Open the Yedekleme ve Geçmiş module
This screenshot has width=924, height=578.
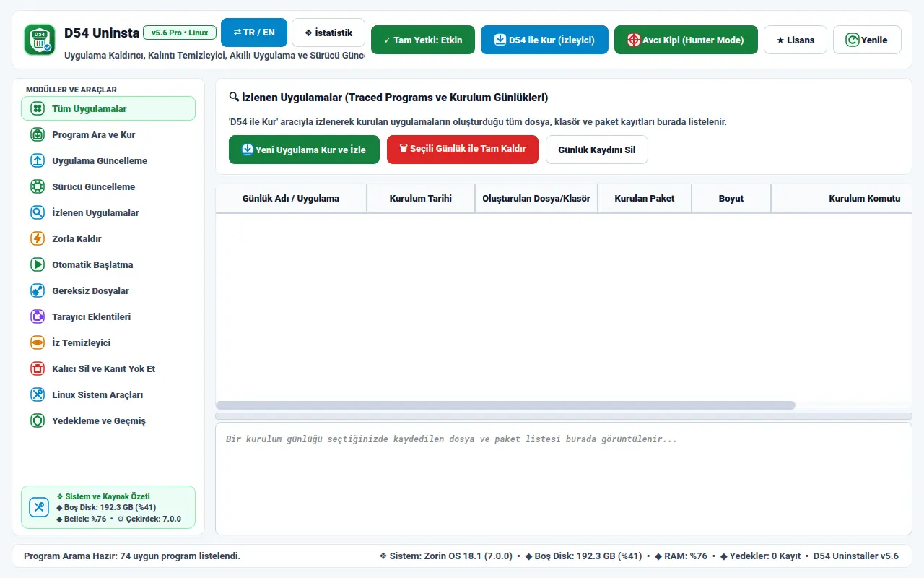[108, 420]
